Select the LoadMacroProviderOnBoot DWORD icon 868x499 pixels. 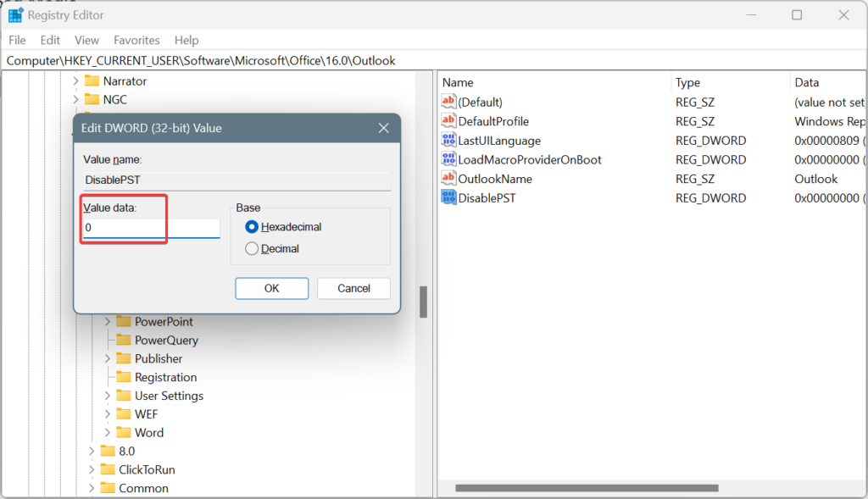coord(448,159)
